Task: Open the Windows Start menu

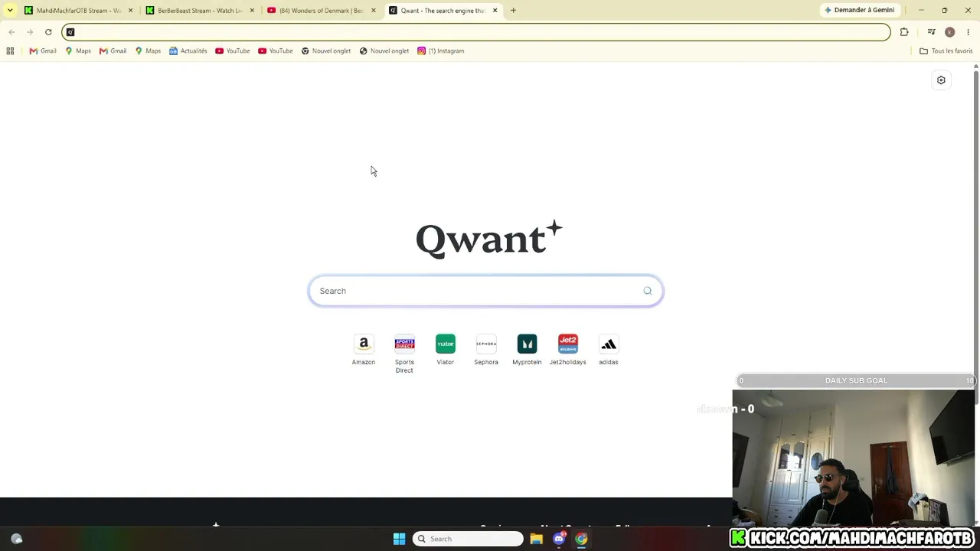Action: tap(399, 539)
